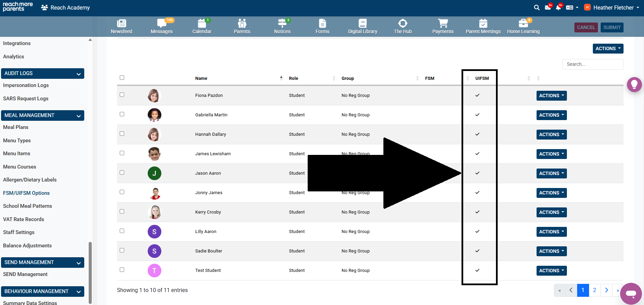Open the Actions dropdown for Gabriella Martin
The image size is (644, 305).
551,115
